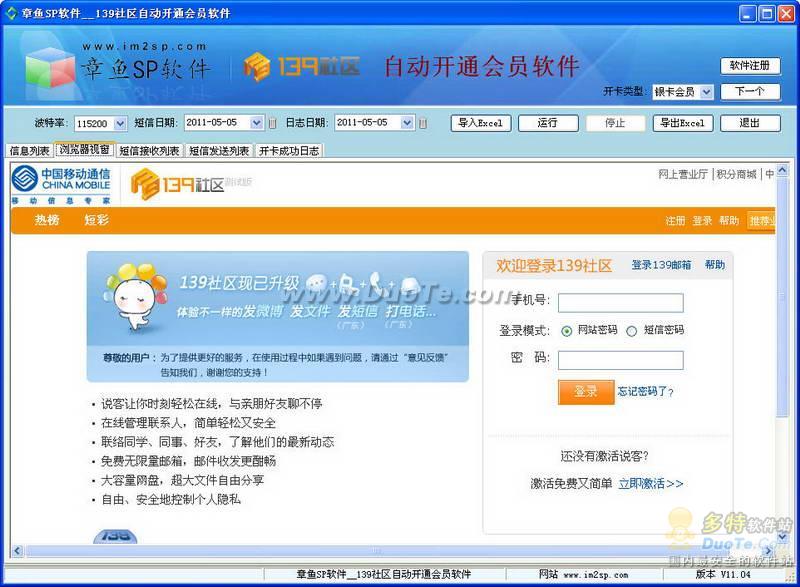
Task: Click the small icon beside 日志日期 date field
Action: 422,123
